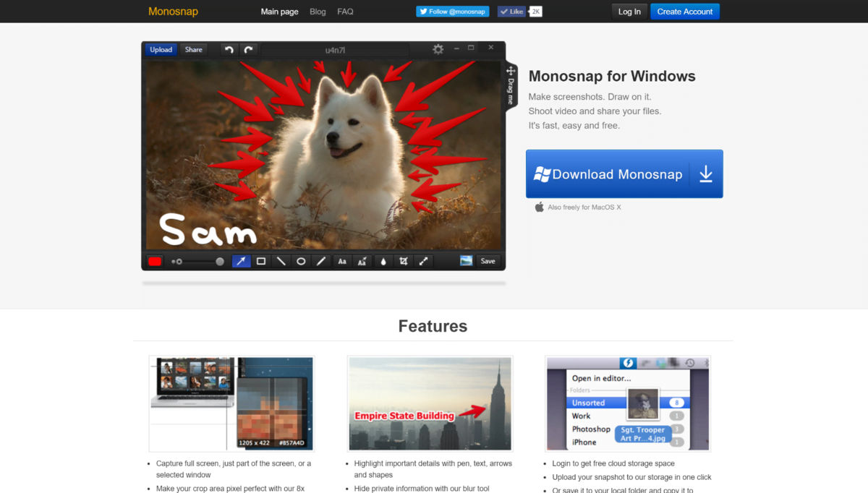Click the Features heading
Image resolution: width=868 pixels, height=493 pixels.
click(x=433, y=326)
